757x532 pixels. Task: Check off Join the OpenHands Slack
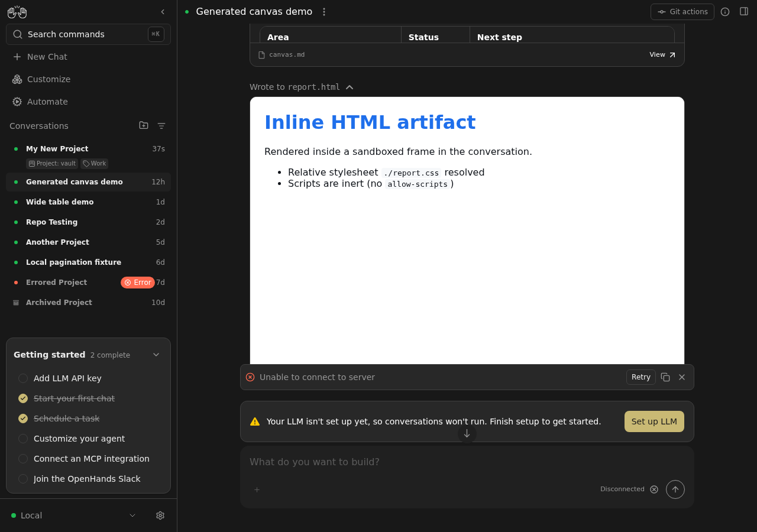[23, 479]
